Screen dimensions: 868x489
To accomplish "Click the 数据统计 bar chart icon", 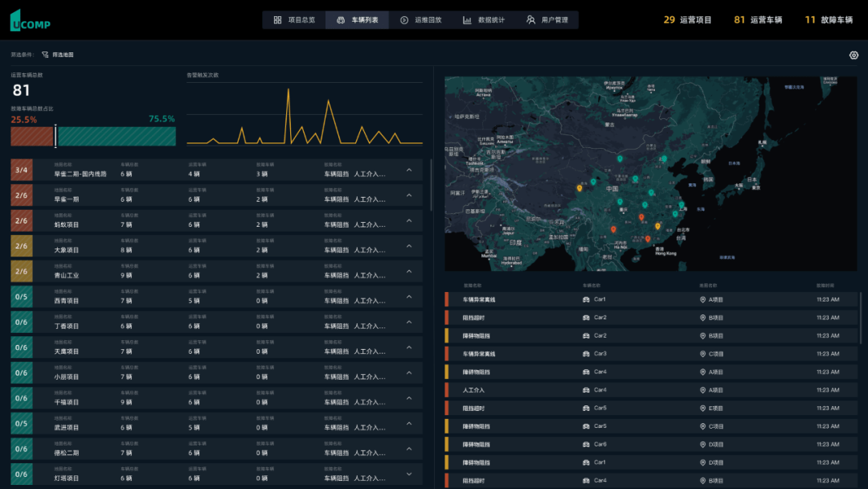I will pos(467,20).
